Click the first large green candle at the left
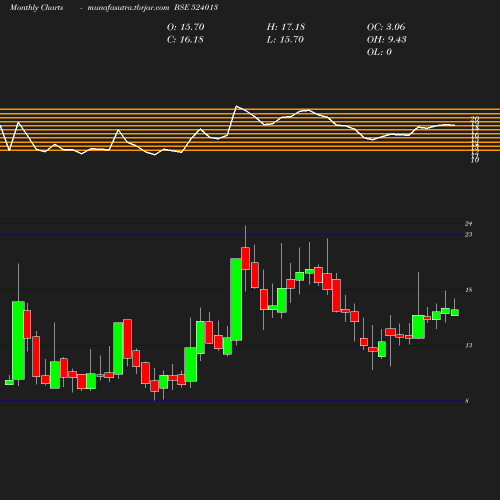The width and height of the screenshot is (500, 500). coord(18,340)
